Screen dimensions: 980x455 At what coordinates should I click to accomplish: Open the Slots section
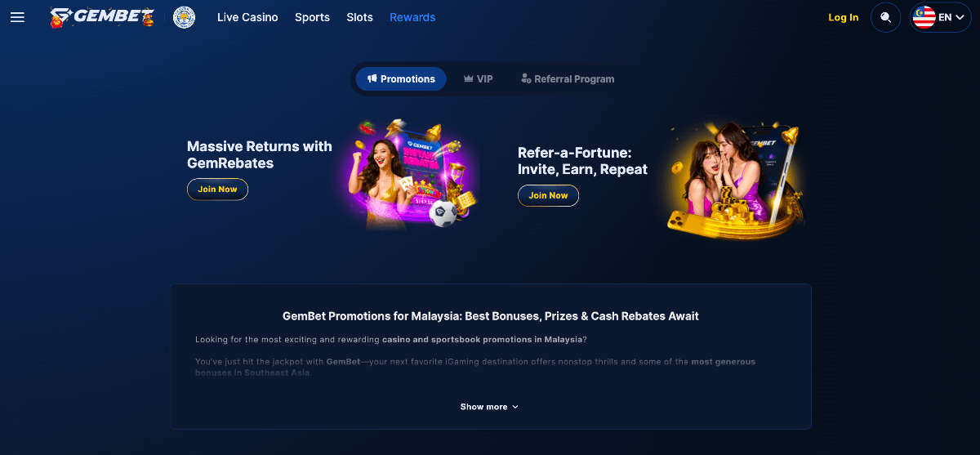click(359, 17)
